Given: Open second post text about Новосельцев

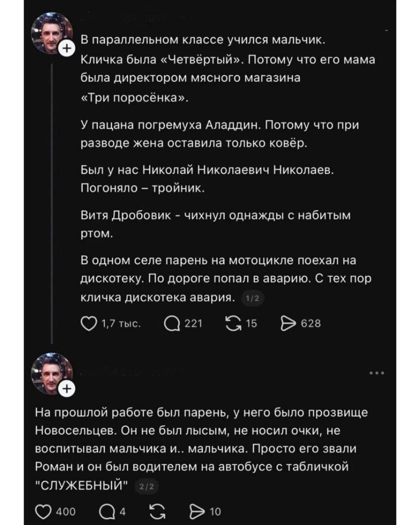Looking at the screenshot, I should (x=202, y=449).
